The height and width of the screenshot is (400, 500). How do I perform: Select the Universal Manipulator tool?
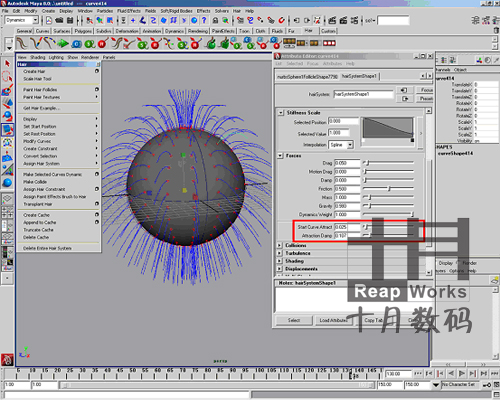click(7, 143)
